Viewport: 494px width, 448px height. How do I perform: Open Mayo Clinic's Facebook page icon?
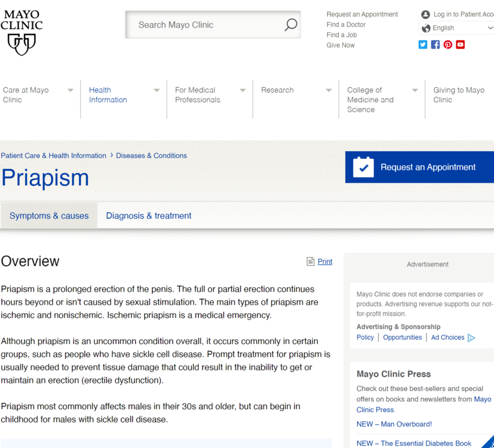point(435,45)
